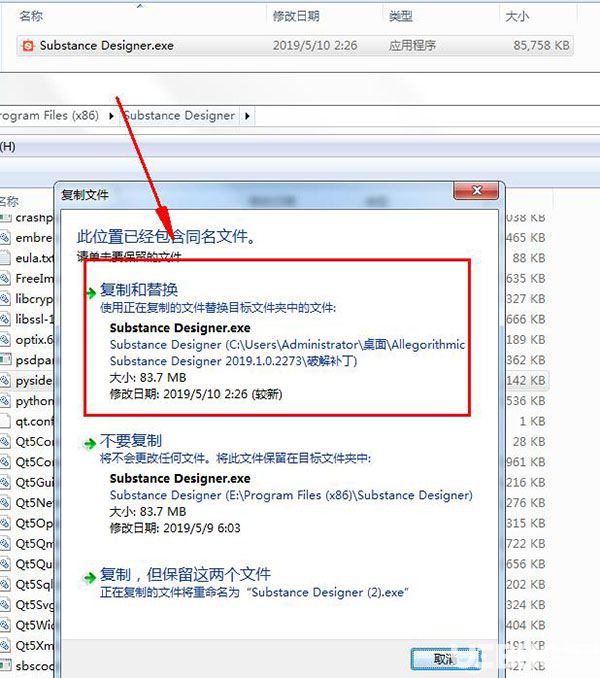Click the 2019/5/10 2:26 date cell

coord(315,45)
